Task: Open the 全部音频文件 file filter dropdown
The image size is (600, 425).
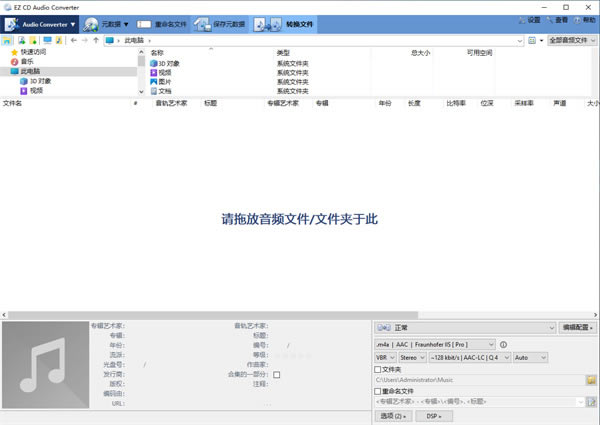Action: tap(572, 40)
